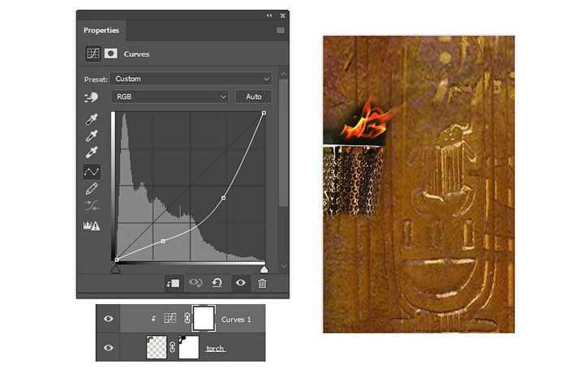This screenshot has height=369, width=588.
Task: Collapse the Properties panel with double arrows
Action: [269, 15]
